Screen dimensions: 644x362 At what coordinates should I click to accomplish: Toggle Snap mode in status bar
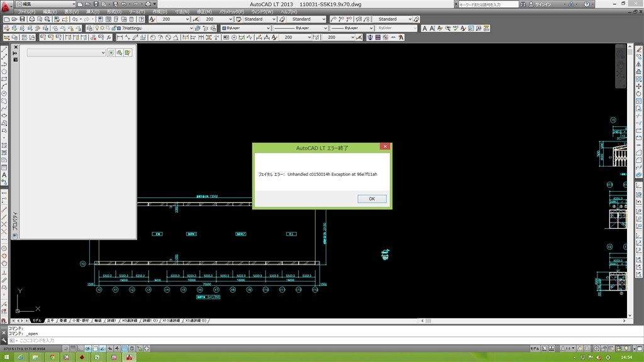point(65,348)
